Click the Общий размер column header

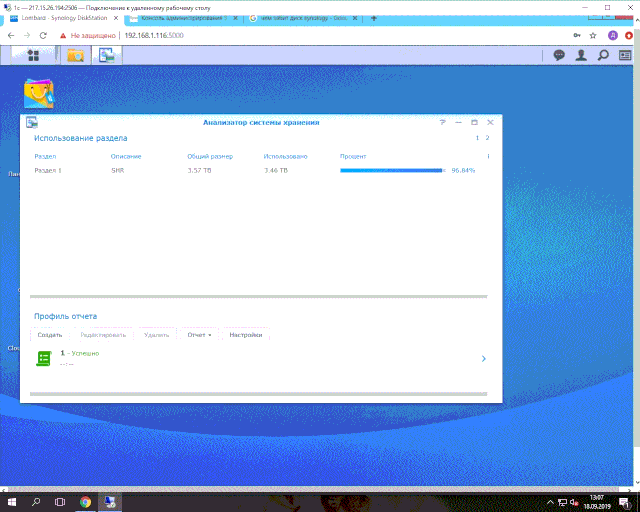tap(210, 156)
